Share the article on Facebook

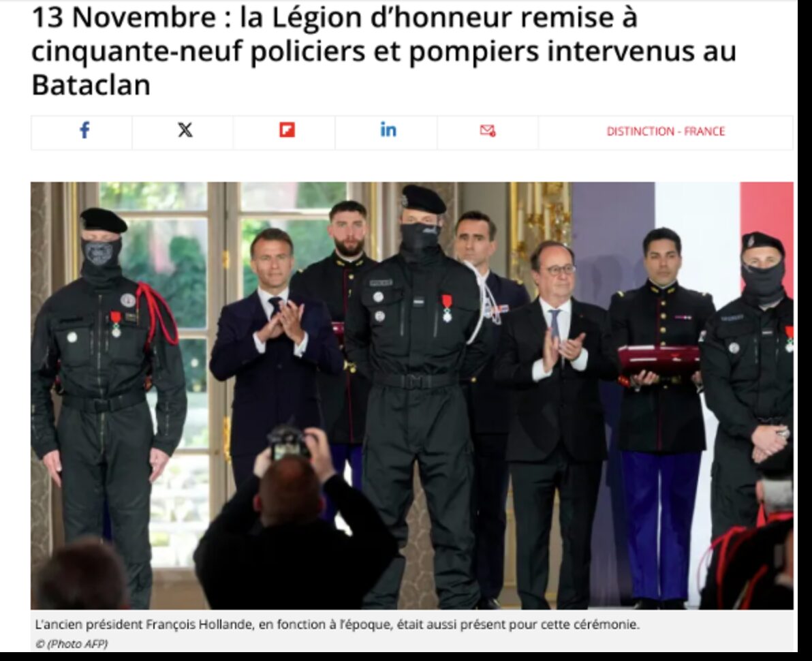click(84, 130)
